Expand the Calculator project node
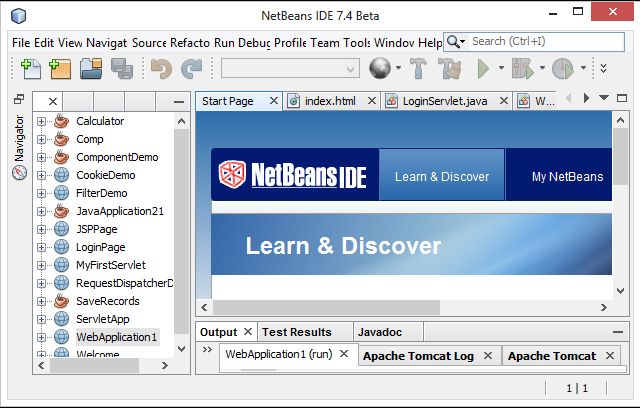 [x=41, y=121]
